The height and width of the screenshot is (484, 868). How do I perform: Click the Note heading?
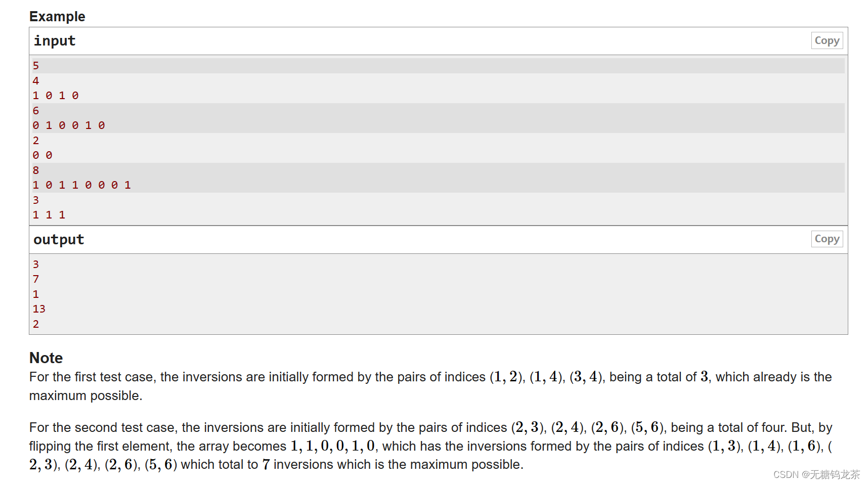46,358
